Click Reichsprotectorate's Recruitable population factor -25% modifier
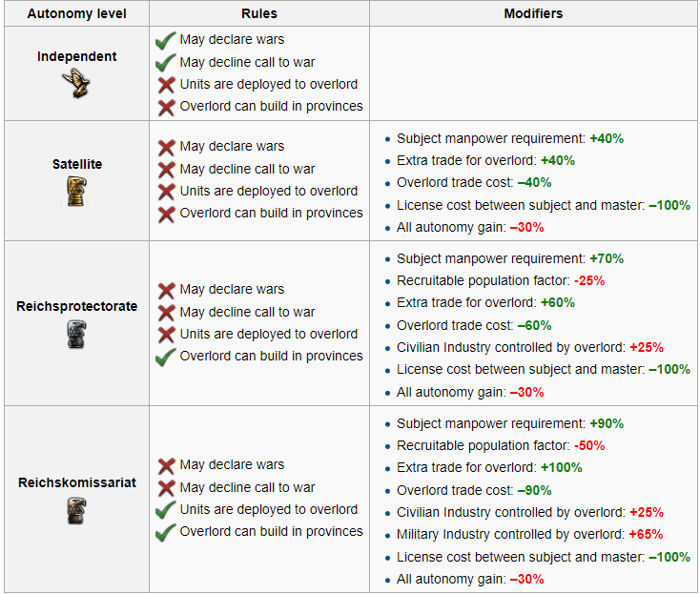This screenshot has width=700, height=594. point(500,280)
